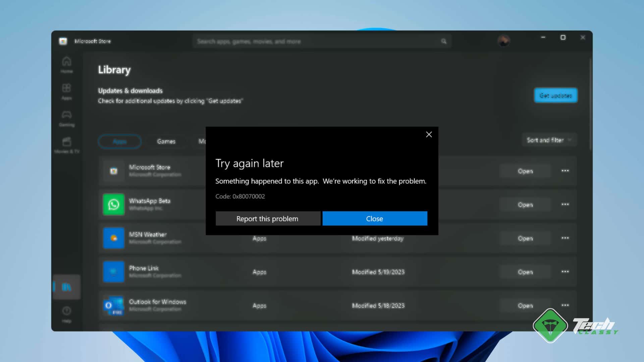This screenshot has width=644, height=362.
Task: Go to Home in the sidebar
Action: click(66, 64)
